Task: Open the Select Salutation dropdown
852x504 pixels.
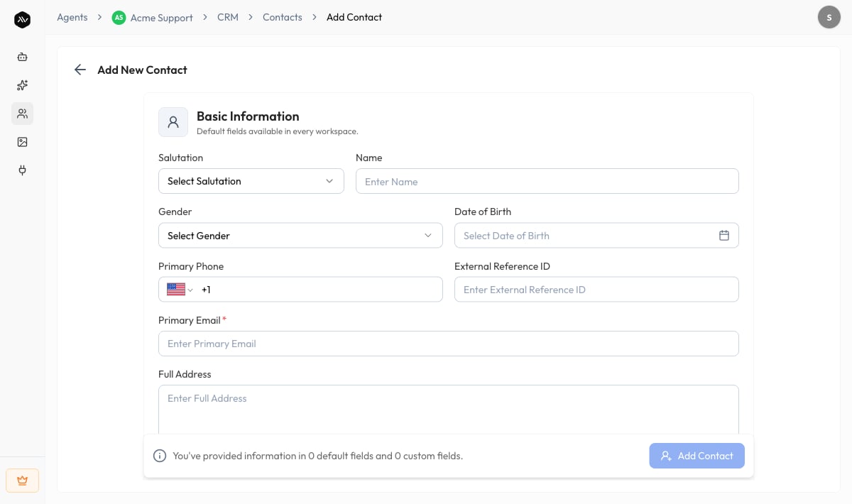Action: (x=251, y=181)
